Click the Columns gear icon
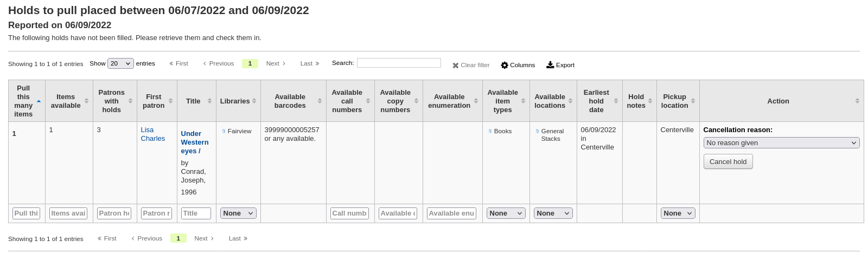The width and height of the screenshot is (868, 260). coord(505,65)
